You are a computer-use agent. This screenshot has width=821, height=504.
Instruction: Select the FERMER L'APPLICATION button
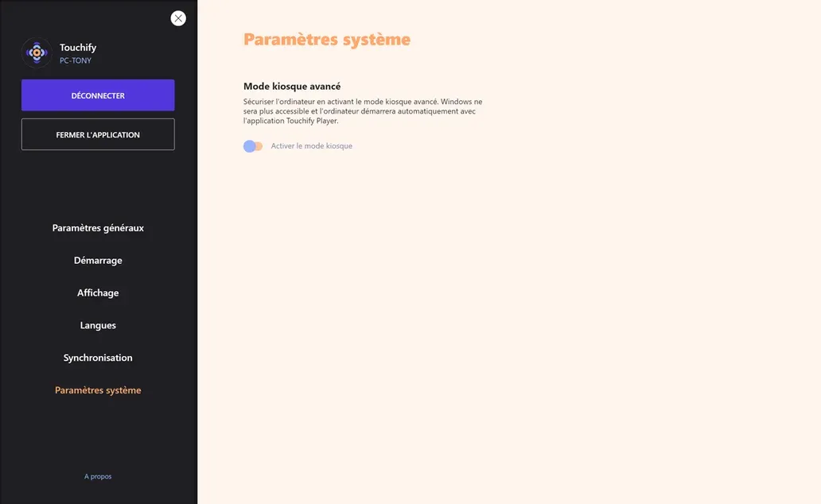click(x=98, y=134)
